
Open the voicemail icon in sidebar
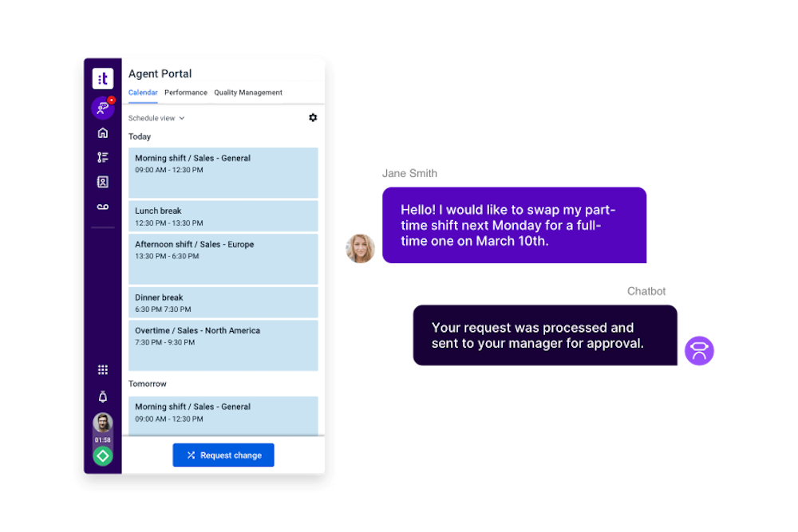[103, 207]
